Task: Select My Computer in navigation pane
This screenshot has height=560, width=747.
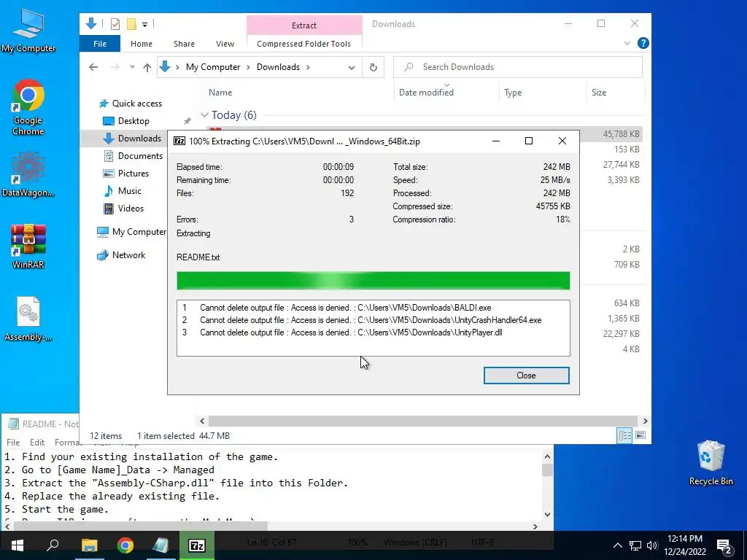Action: pos(131,232)
